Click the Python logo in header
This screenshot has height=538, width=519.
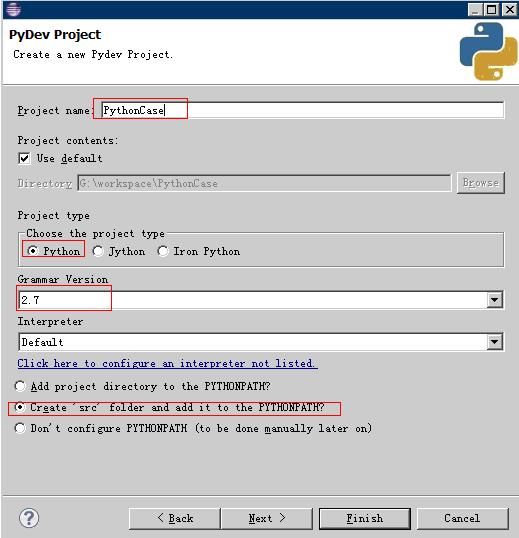click(x=488, y=52)
